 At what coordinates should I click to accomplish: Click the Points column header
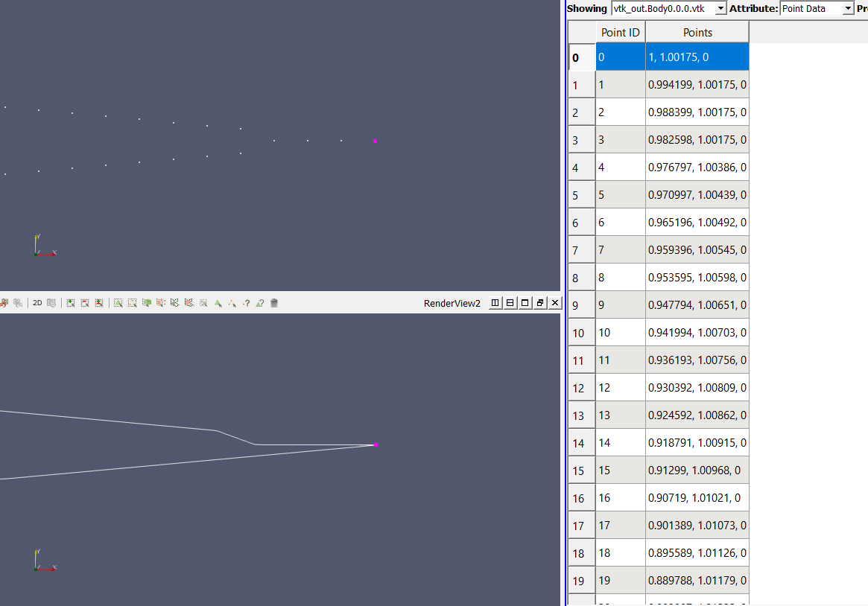click(697, 32)
